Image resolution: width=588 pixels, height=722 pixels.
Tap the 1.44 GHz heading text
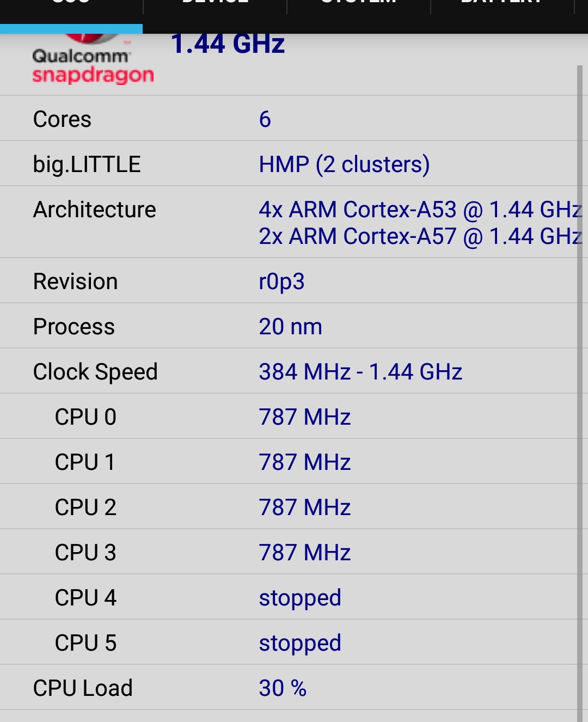pos(228,44)
